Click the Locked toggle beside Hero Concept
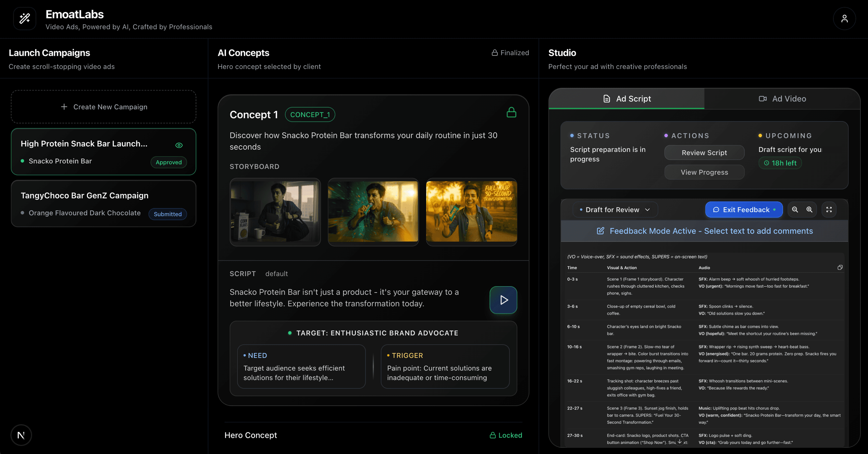 pyautogui.click(x=506, y=435)
